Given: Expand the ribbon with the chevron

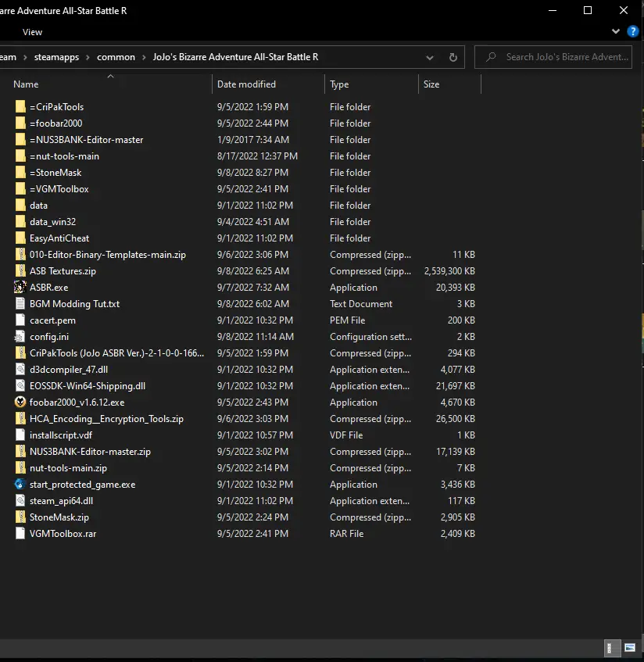Looking at the screenshot, I should (615, 31).
